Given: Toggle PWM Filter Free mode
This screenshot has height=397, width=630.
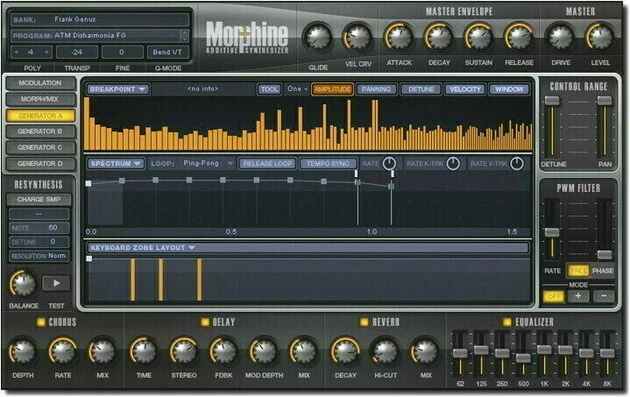Looking at the screenshot, I should tap(578, 271).
